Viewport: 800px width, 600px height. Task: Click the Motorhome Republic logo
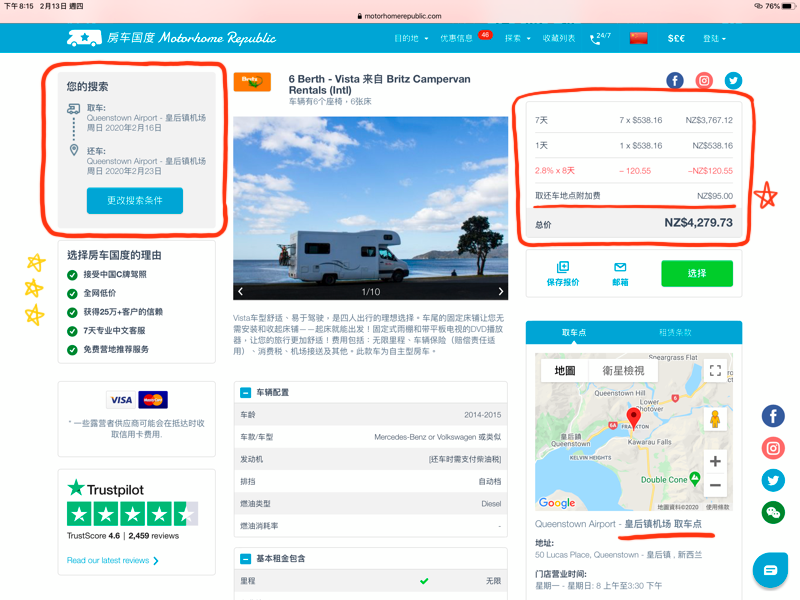pos(151,38)
